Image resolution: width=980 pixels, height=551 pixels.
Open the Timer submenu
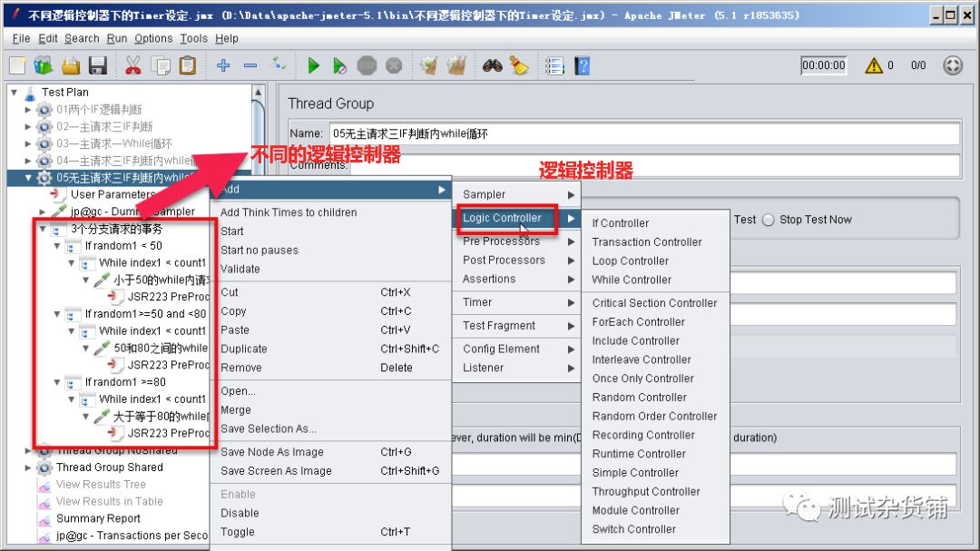[x=517, y=302]
